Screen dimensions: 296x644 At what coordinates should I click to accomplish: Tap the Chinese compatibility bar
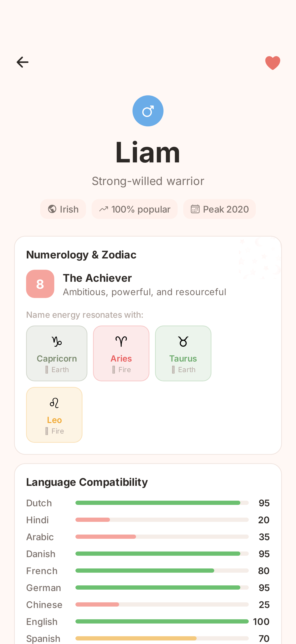click(x=162, y=604)
